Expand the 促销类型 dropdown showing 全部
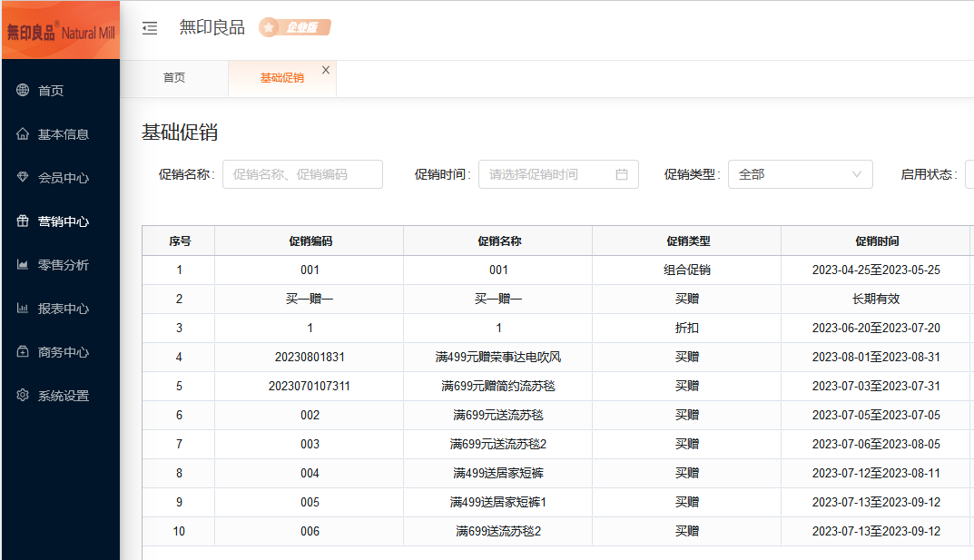 click(800, 174)
